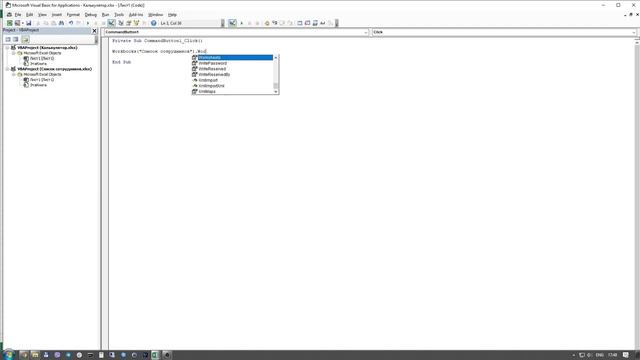Open the Click procedure dropdown
The width and height of the screenshot is (640, 360).
click(x=633, y=32)
